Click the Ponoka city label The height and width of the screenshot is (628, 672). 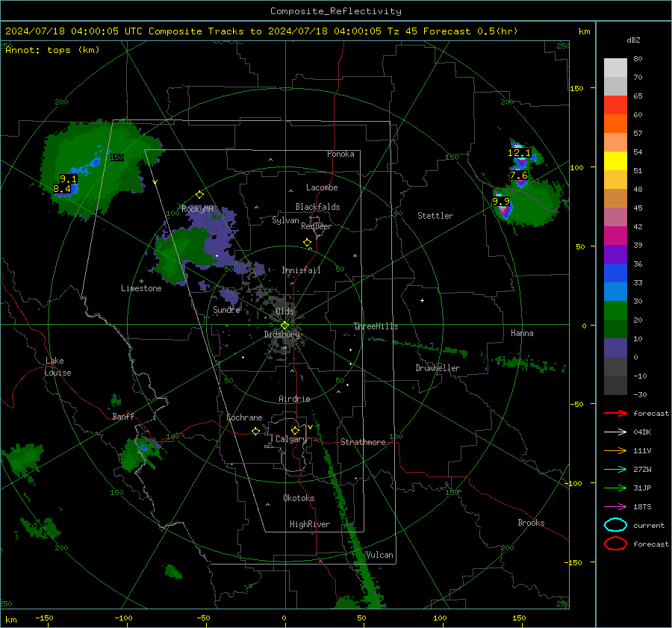tap(340, 154)
